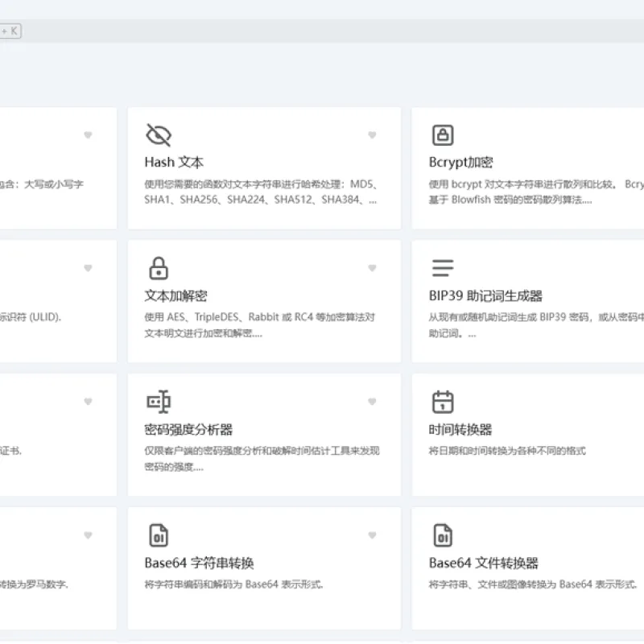Click the search bar with +K shortcut
This screenshot has height=644, width=644.
(322, 31)
